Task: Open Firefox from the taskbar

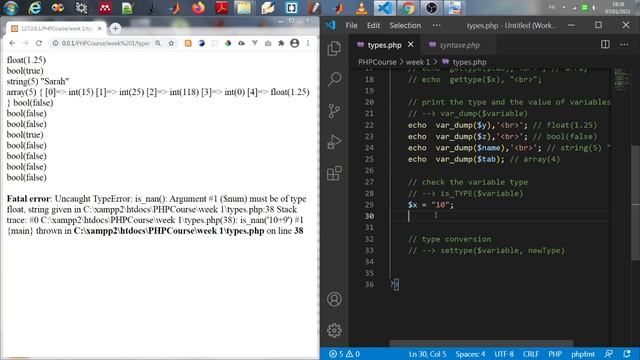Action: pos(198,8)
